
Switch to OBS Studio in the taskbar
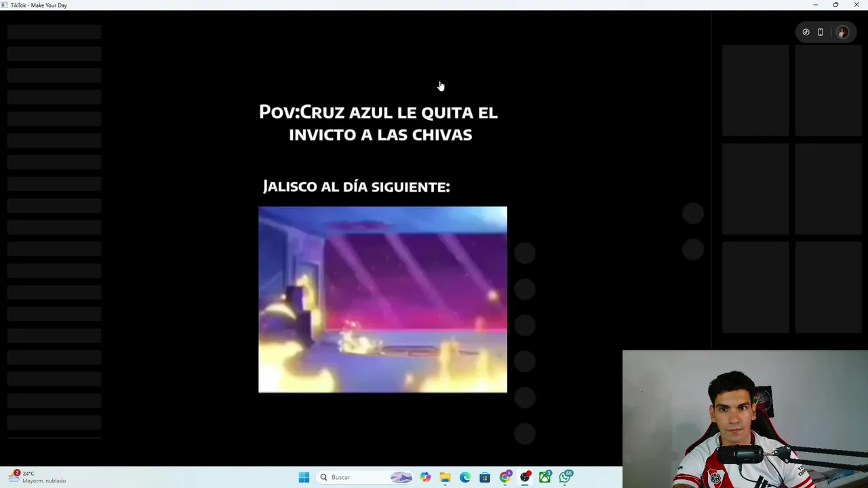(525, 477)
